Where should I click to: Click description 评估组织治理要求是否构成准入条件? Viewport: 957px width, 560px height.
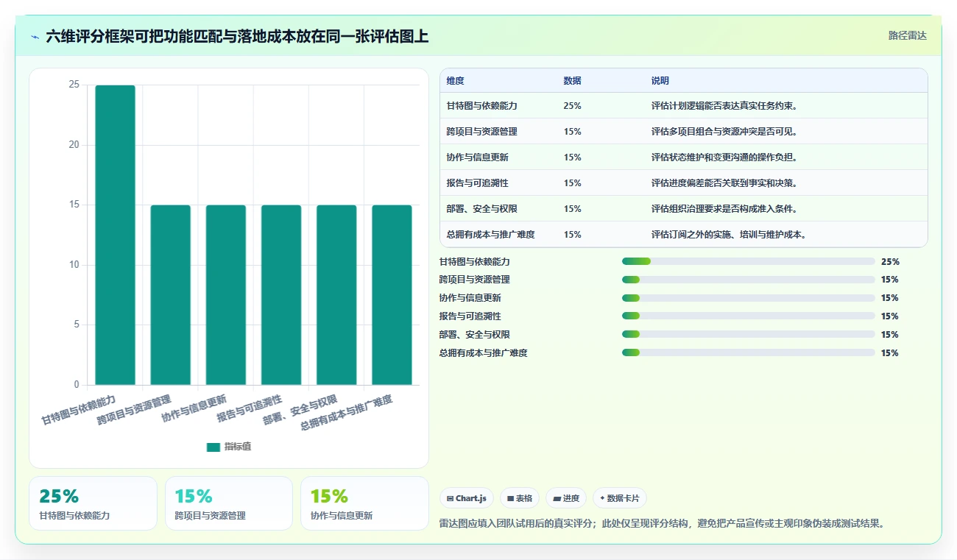726,209
